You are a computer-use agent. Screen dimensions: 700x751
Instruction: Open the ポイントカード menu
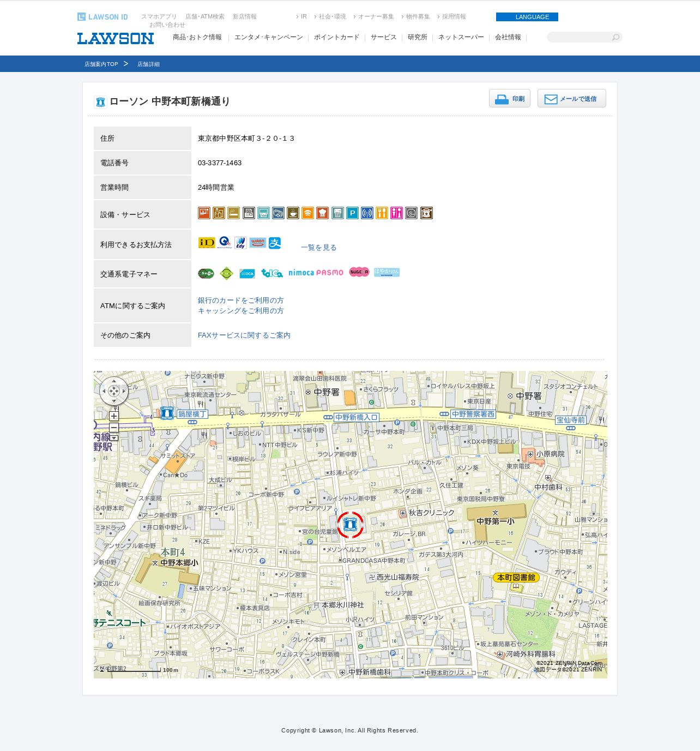[x=337, y=37]
